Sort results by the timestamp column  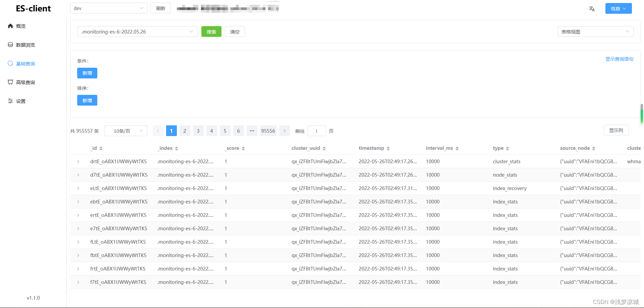[x=389, y=148]
